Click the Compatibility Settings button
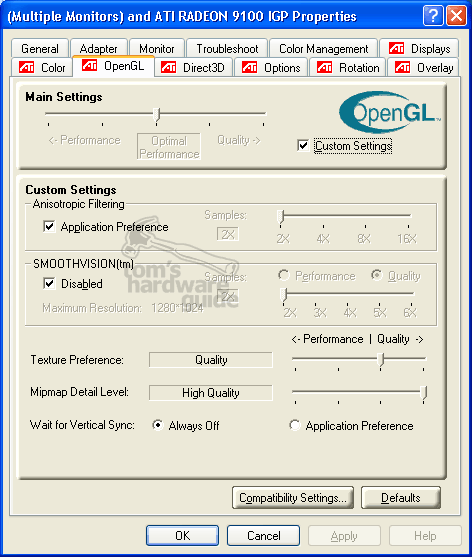Viewport: 472px width, 557px height. (293, 498)
